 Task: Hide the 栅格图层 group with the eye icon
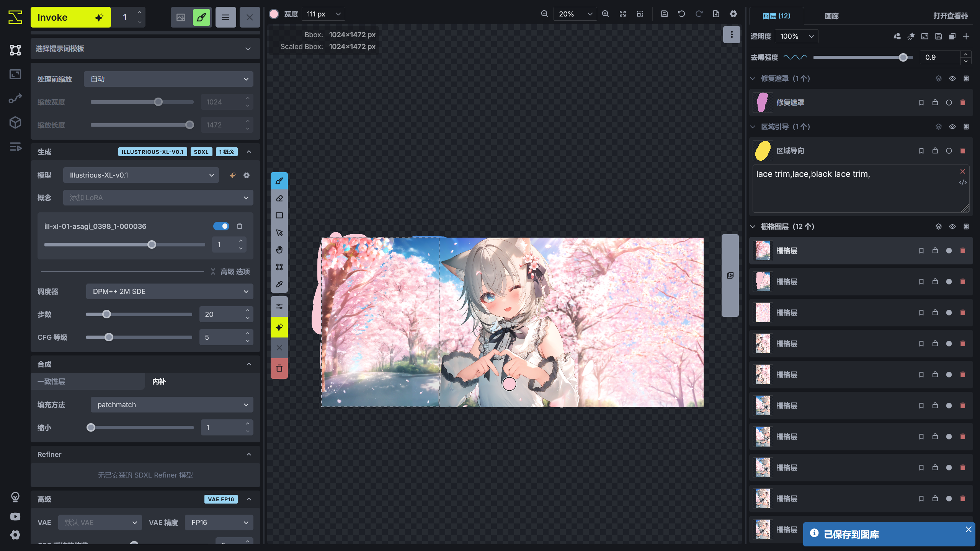952,226
